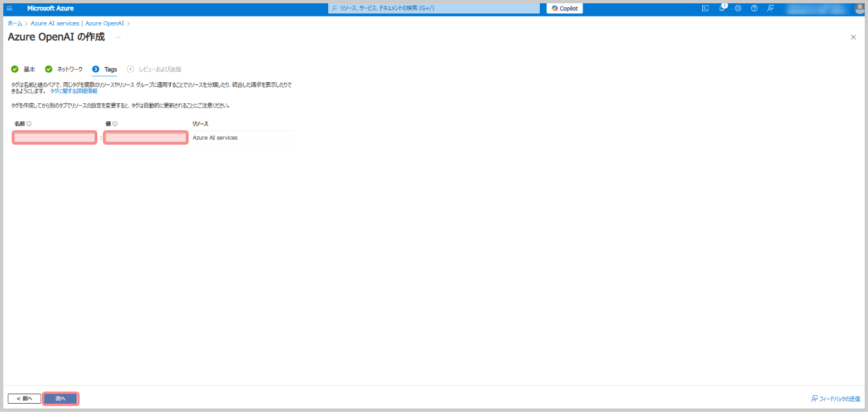Switch to the レビューおよび送信 tab

pyautogui.click(x=154, y=69)
